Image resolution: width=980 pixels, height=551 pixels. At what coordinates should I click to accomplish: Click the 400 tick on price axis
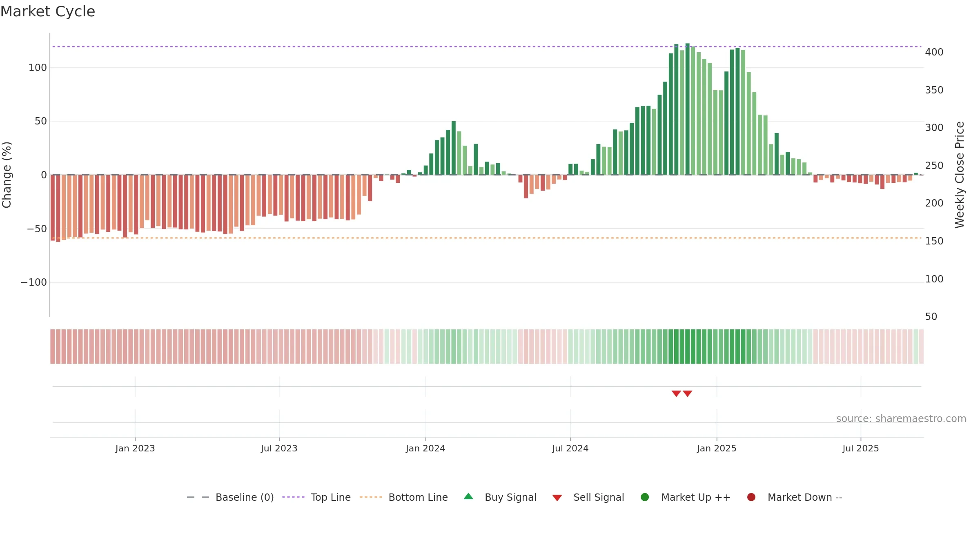pyautogui.click(x=934, y=52)
